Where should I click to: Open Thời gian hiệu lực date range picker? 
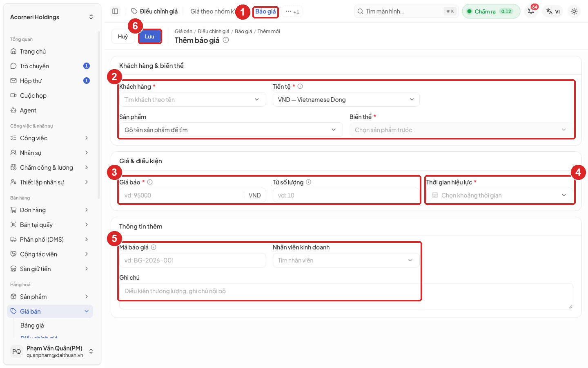pos(500,195)
